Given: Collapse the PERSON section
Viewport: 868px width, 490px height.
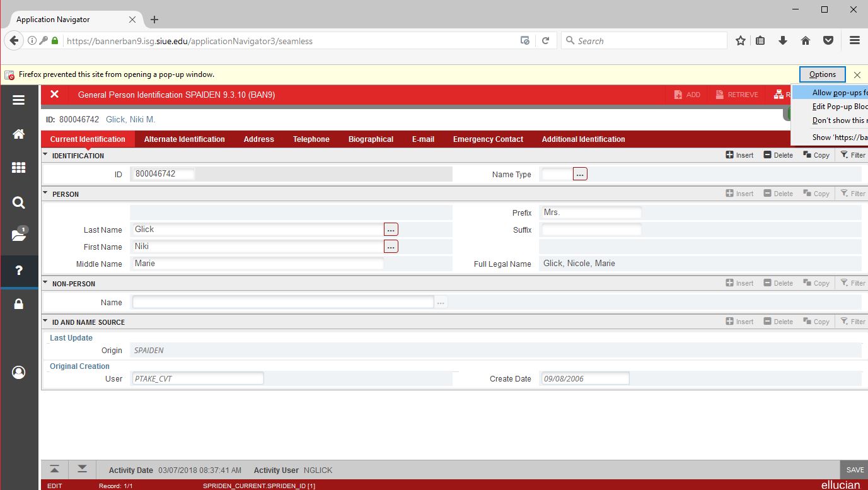Looking at the screenshot, I should coord(45,194).
